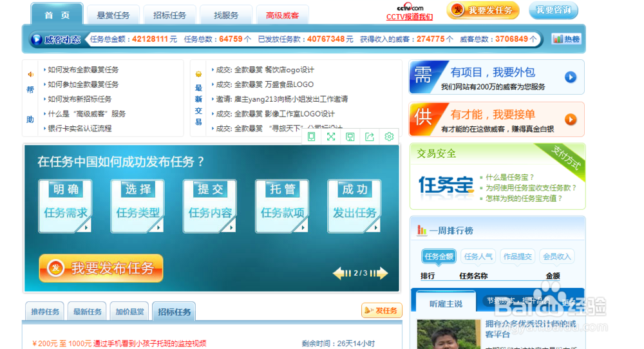Open task 通过手机看到小孩子托班的监控视频
The image size is (644, 349).
tap(149, 343)
